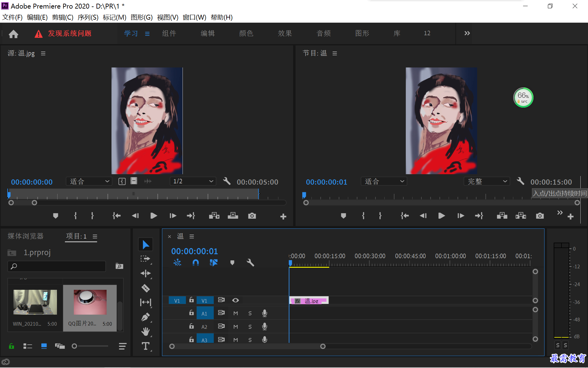Switch Project panel to list view
Image resolution: width=588 pixels, height=368 pixels.
click(x=28, y=346)
